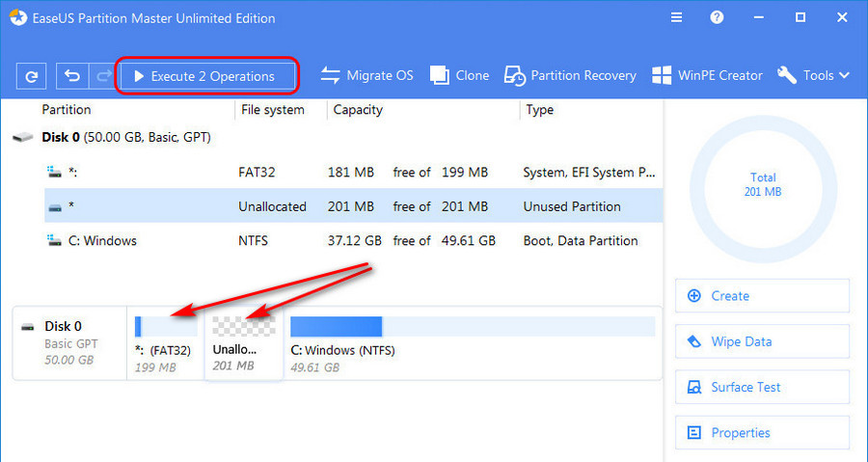Open WinPE Creator

pyautogui.click(x=707, y=75)
